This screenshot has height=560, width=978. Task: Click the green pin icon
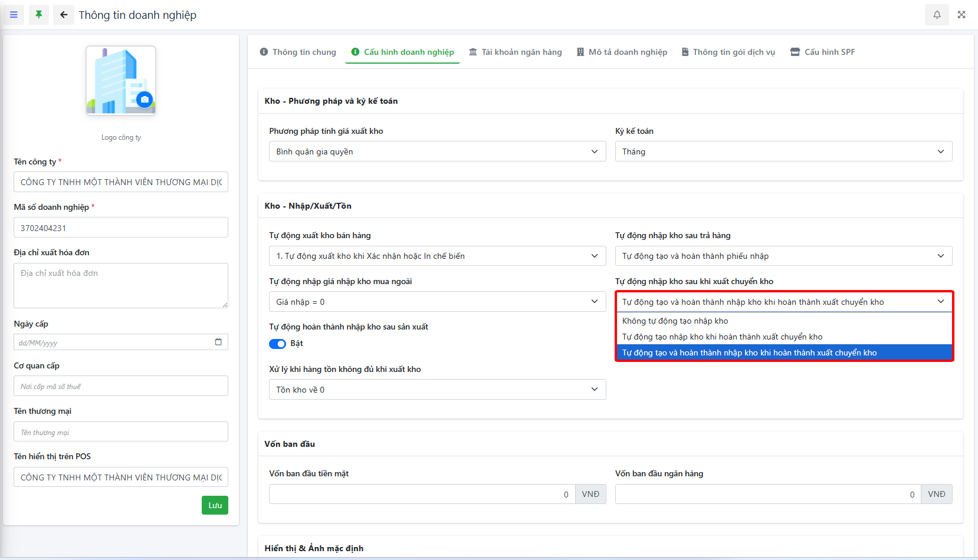coord(39,15)
